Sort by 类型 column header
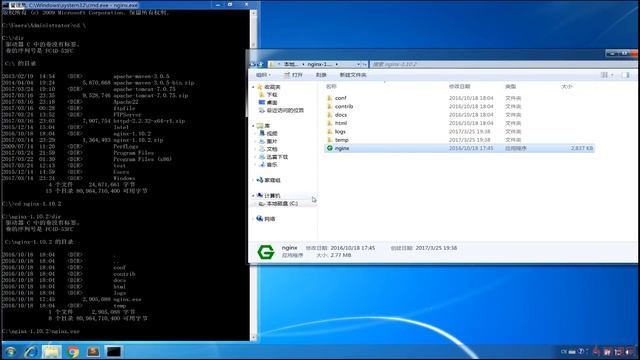 (x=510, y=87)
